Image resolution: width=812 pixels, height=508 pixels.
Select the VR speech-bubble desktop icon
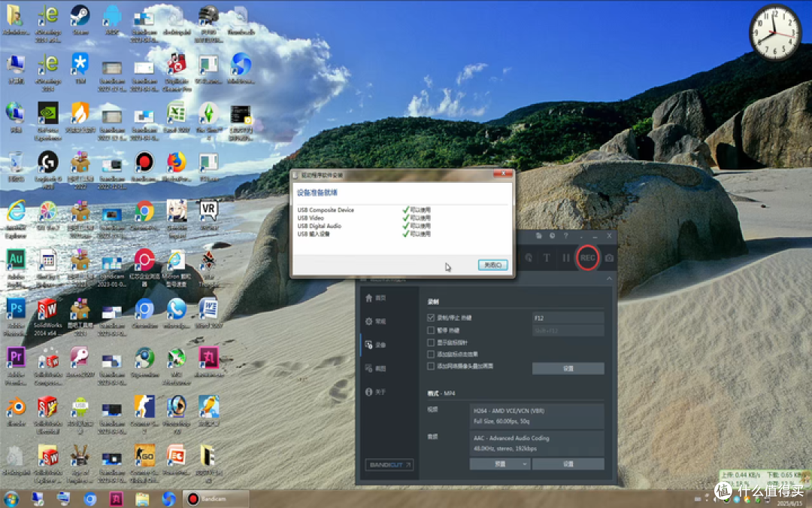click(x=208, y=214)
